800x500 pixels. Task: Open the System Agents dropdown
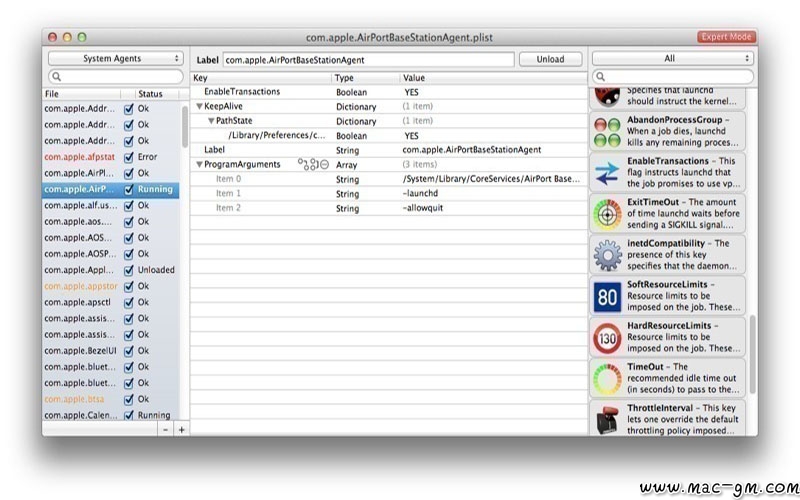[x=115, y=59]
